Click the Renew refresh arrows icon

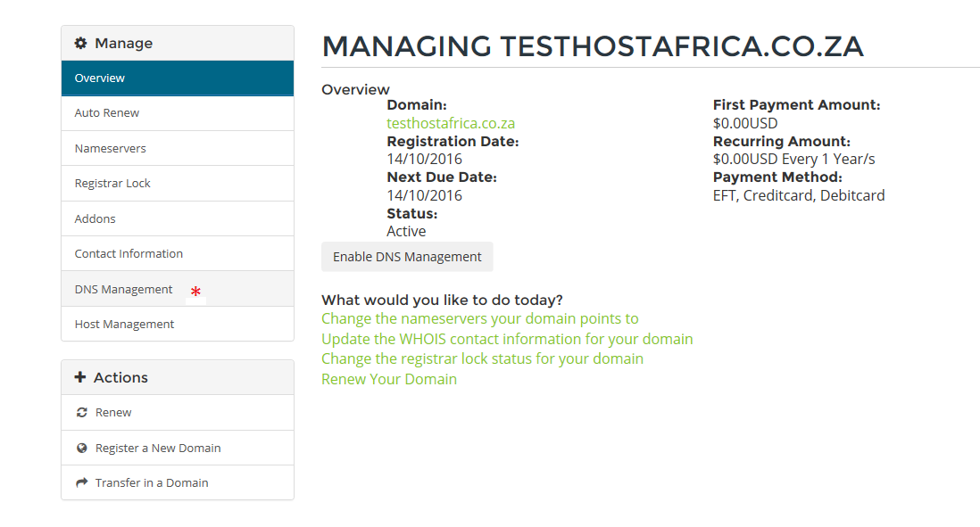click(x=82, y=413)
